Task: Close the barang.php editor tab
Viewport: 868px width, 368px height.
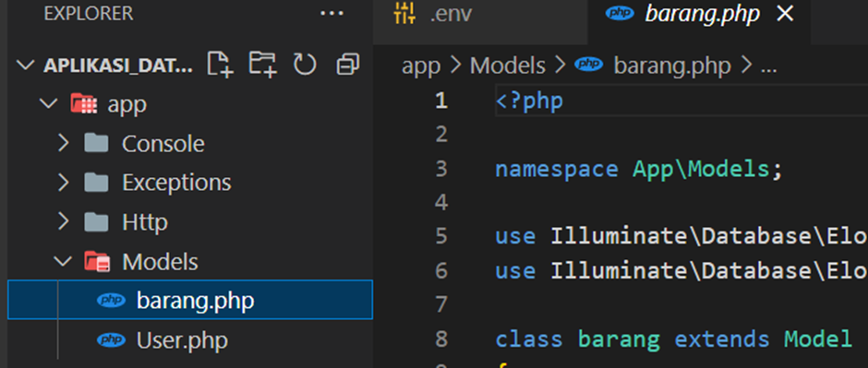Action: coord(785,15)
